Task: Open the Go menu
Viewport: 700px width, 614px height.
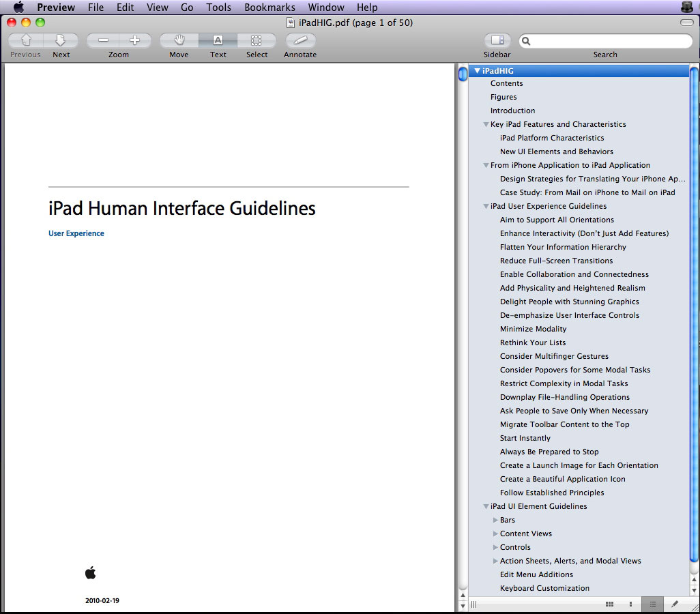Action: [x=187, y=7]
